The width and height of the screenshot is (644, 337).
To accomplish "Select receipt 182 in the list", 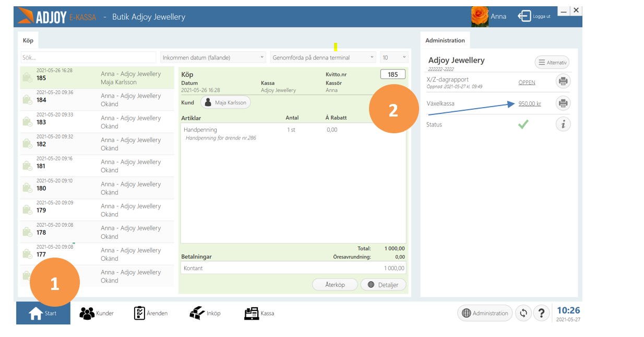I will tap(97, 144).
